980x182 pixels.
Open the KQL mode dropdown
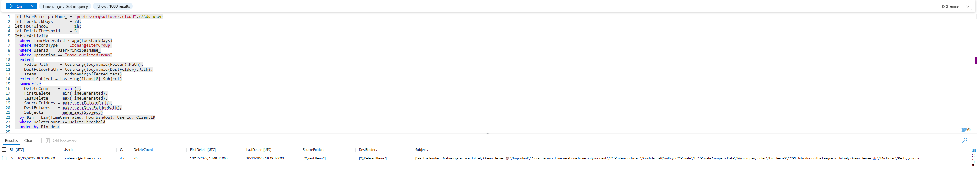955,6
